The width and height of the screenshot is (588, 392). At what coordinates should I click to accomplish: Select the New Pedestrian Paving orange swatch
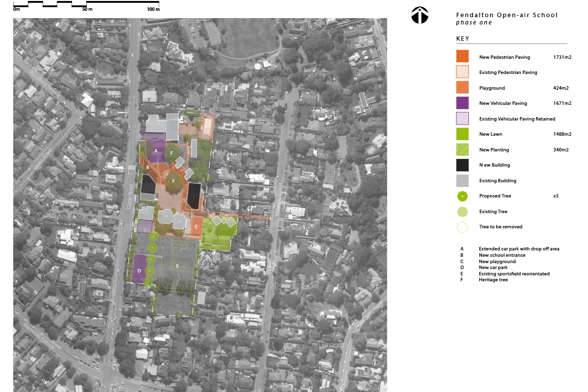click(x=462, y=56)
